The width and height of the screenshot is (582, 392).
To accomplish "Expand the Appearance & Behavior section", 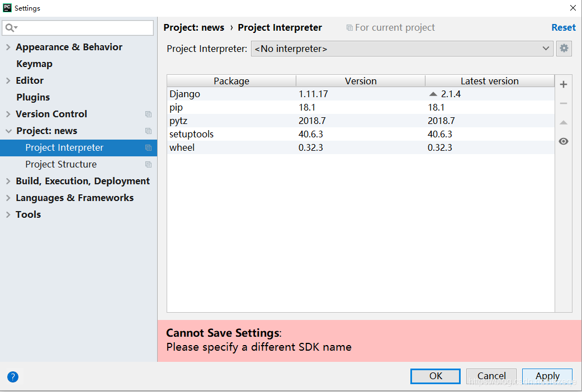I will (x=8, y=47).
